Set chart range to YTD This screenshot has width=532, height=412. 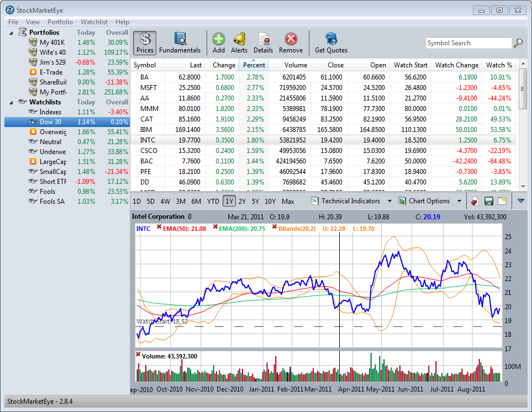coord(213,202)
